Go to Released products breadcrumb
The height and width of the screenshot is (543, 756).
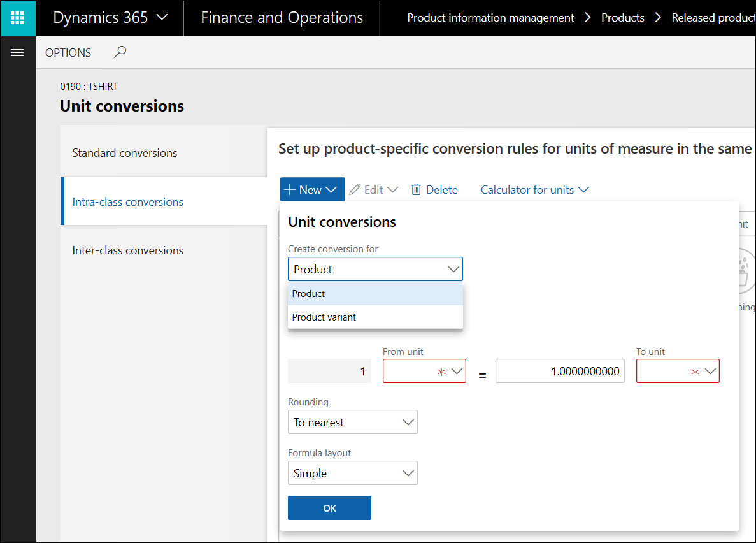point(713,18)
